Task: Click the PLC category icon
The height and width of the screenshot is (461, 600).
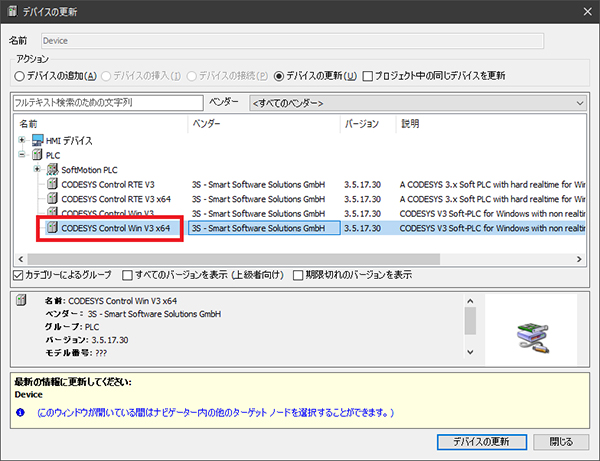Action: 37,155
